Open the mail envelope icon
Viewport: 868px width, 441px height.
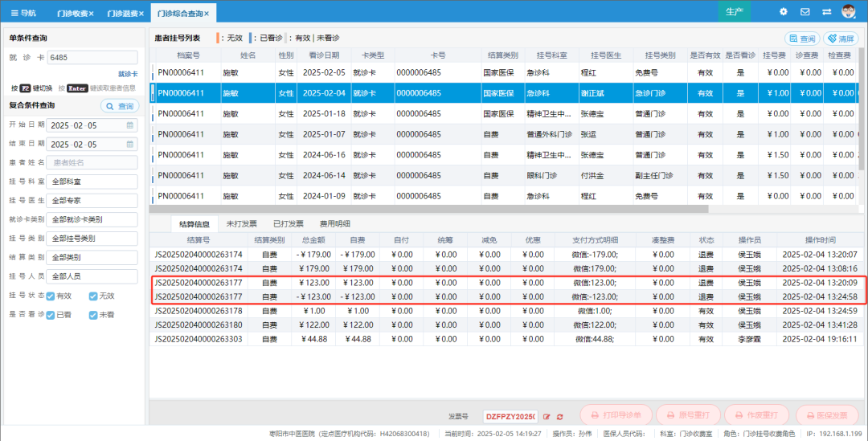pos(805,12)
